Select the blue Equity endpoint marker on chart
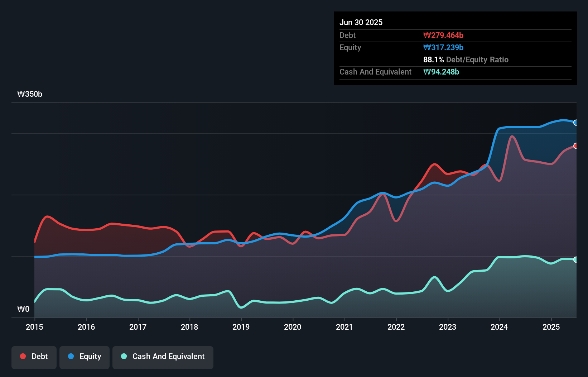The width and height of the screenshot is (588, 377). pos(576,123)
